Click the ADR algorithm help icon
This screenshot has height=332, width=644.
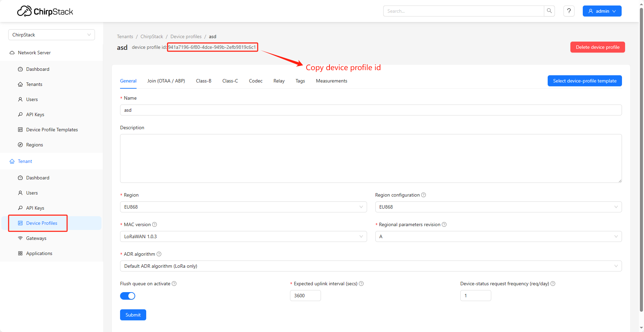pyautogui.click(x=159, y=254)
